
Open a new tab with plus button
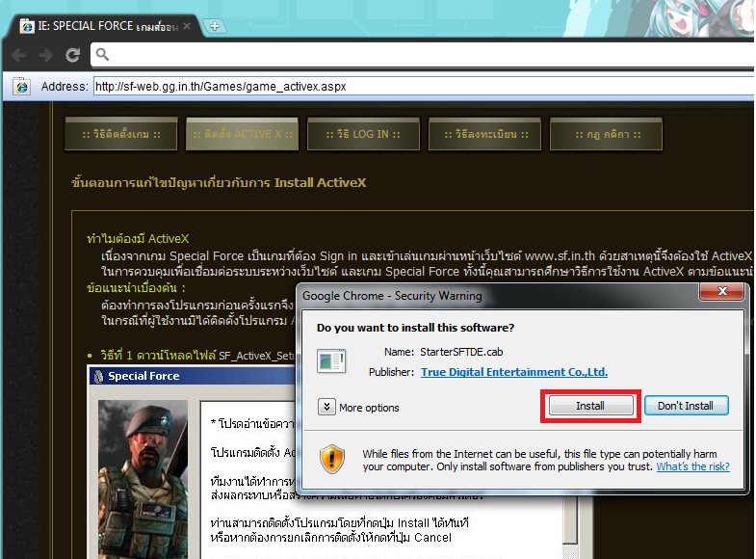pyautogui.click(x=215, y=26)
